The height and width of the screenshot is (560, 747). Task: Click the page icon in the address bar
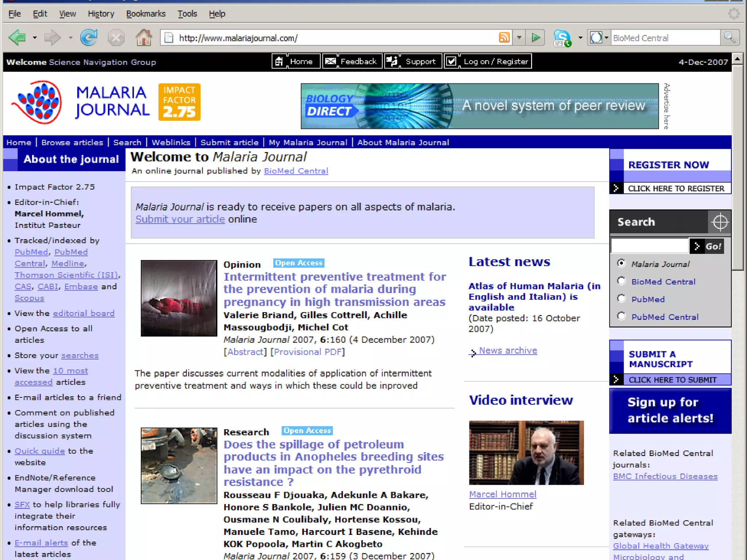click(169, 38)
